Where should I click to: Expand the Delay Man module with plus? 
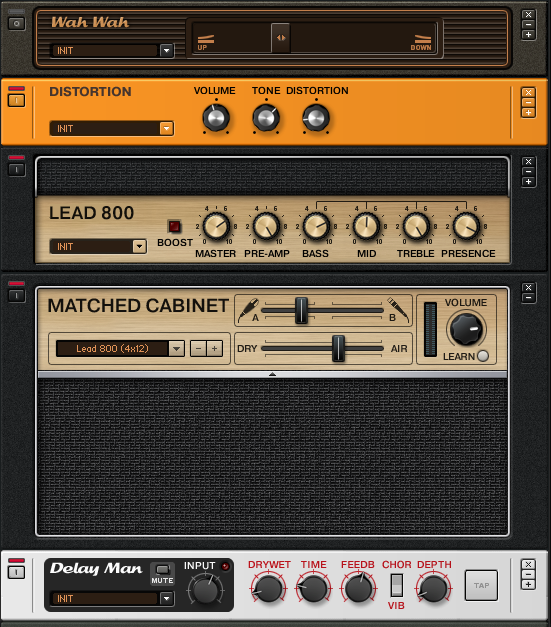pyautogui.click(x=528, y=585)
